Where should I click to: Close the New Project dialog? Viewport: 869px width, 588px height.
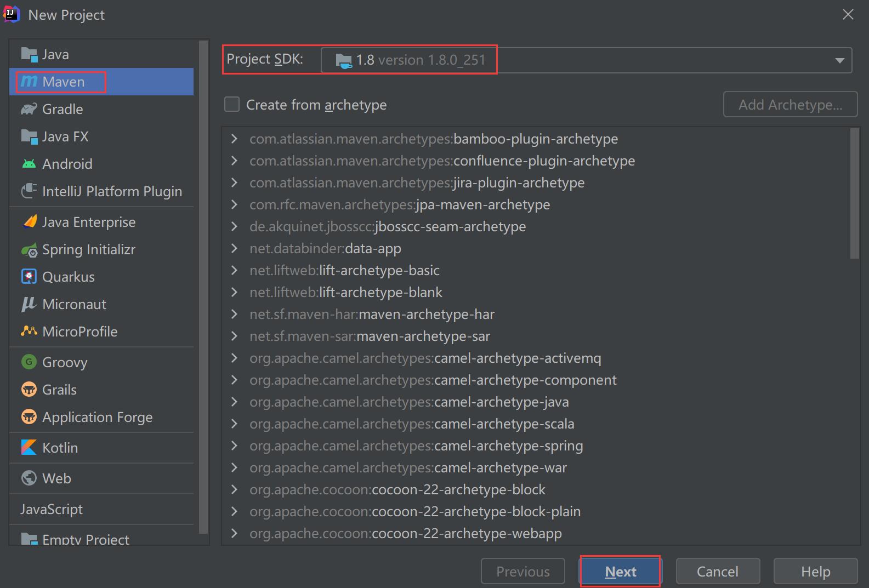point(848,14)
